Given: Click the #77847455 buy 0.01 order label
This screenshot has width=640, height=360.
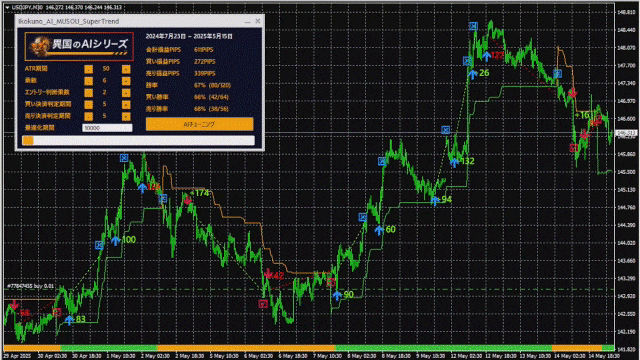Looking at the screenshot, I should [30, 286].
